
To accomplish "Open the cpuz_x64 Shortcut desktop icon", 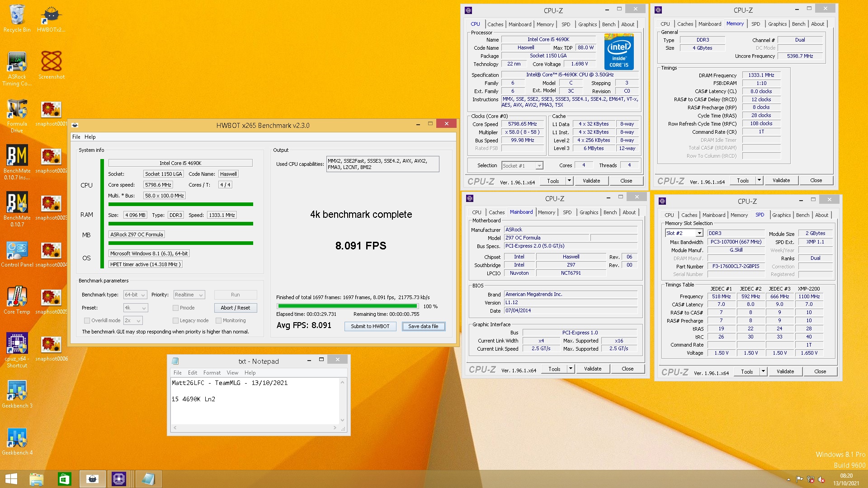I will pyautogui.click(x=17, y=351).
